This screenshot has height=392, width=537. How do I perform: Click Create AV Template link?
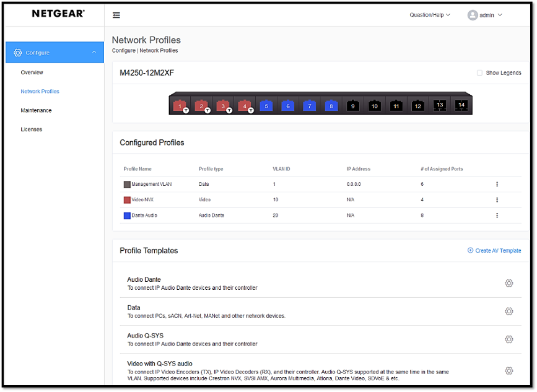pyautogui.click(x=494, y=251)
